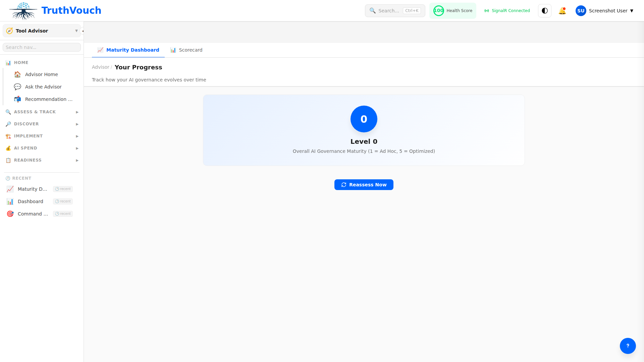Click the Search nav input field
644x362 pixels.
coord(42,47)
